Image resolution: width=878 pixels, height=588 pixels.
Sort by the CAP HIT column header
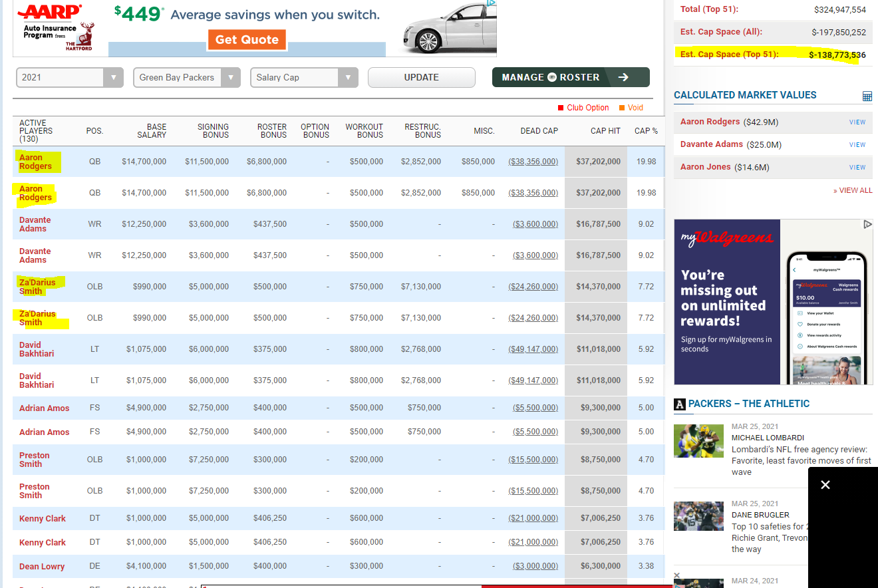coord(605,131)
